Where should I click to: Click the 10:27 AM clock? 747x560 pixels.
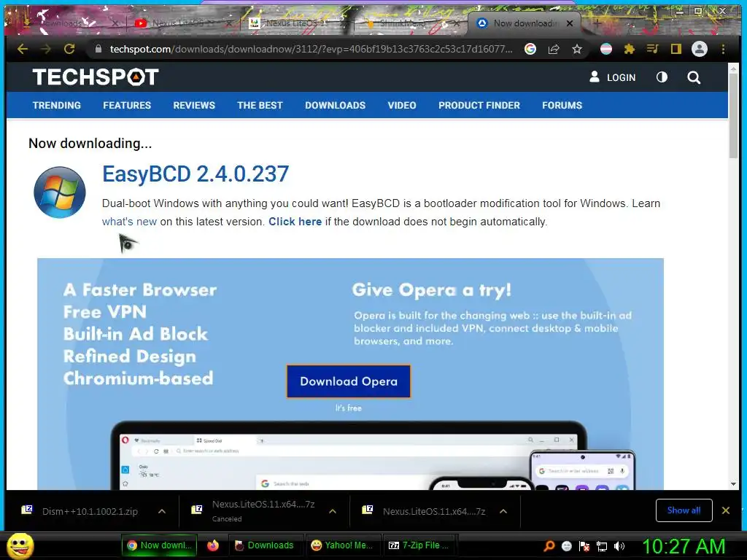coord(684,546)
